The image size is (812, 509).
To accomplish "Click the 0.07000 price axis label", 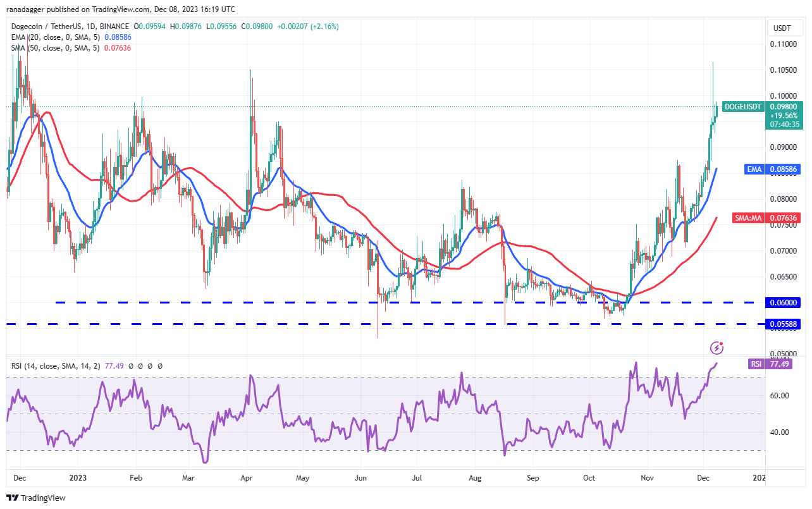I will click(783, 251).
